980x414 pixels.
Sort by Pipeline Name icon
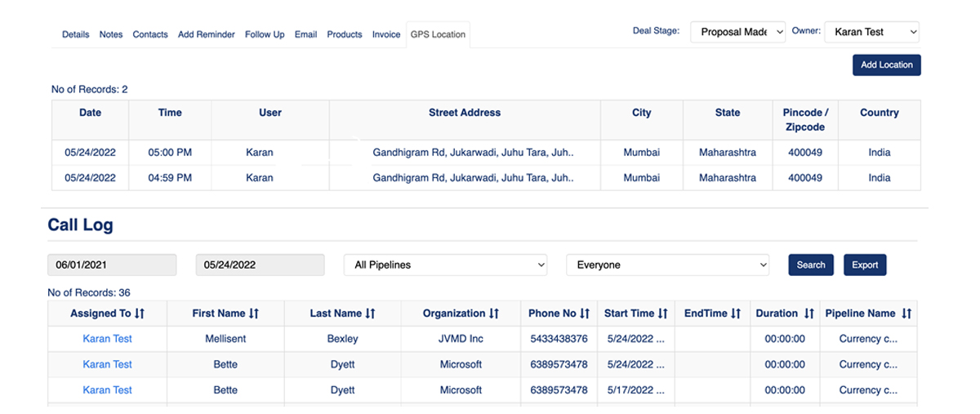pyautogui.click(x=906, y=314)
